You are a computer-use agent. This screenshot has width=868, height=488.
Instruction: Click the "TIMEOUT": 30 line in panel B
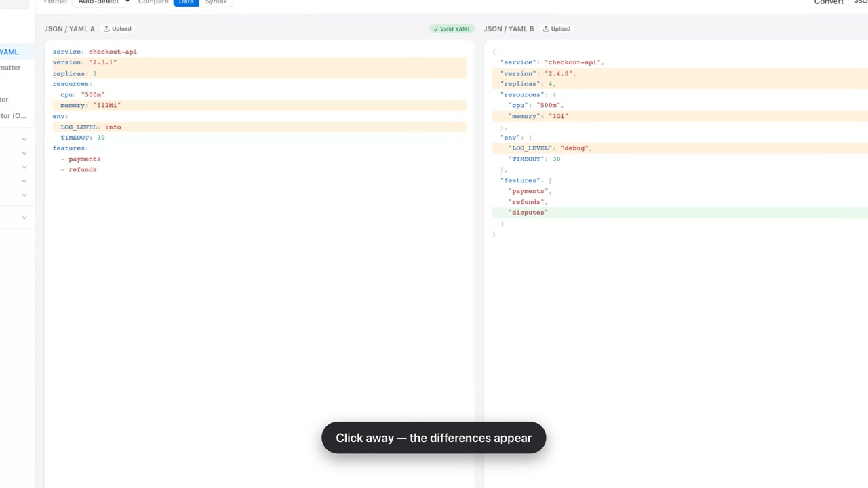tap(534, 159)
